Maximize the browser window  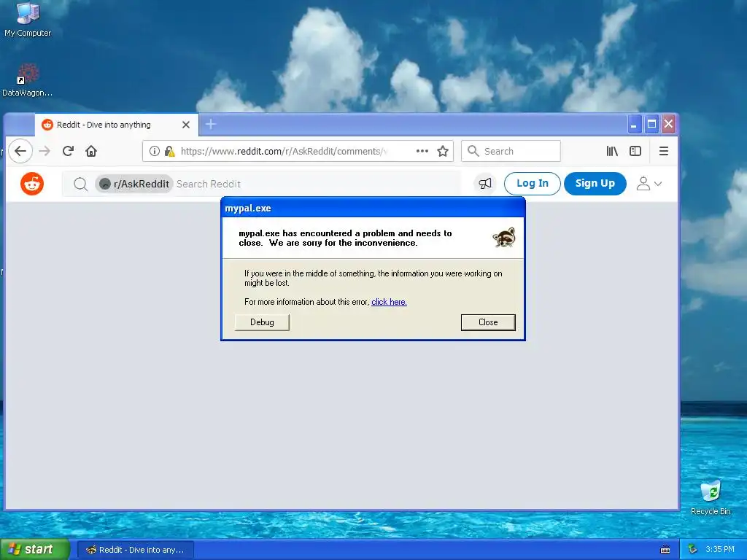click(x=651, y=124)
